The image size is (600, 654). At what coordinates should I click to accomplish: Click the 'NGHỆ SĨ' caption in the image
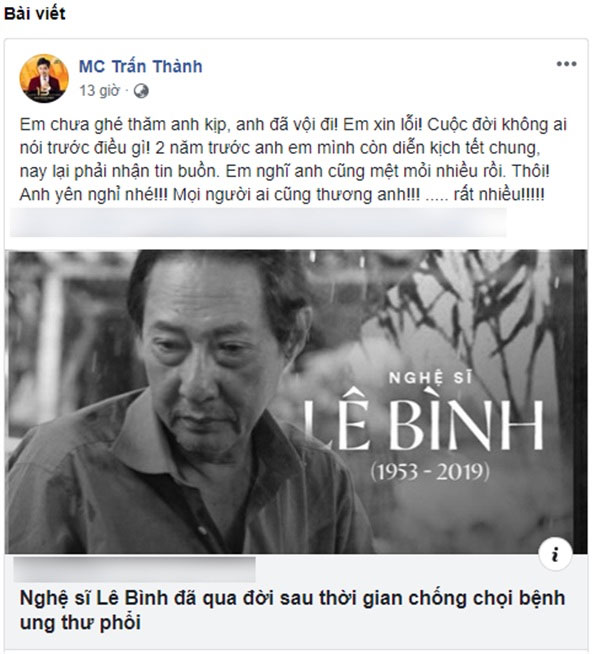click(x=430, y=377)
